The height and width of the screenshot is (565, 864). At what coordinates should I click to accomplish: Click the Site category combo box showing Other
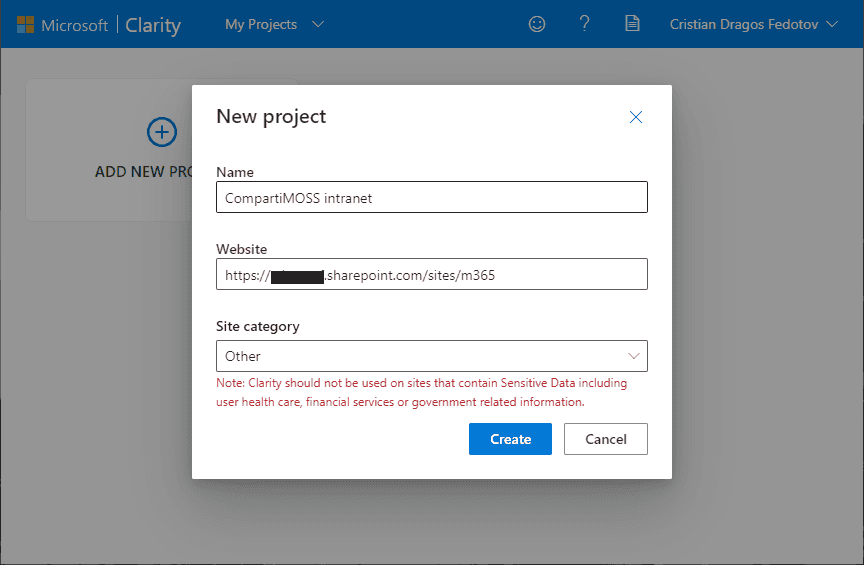(x=432, y=356)
